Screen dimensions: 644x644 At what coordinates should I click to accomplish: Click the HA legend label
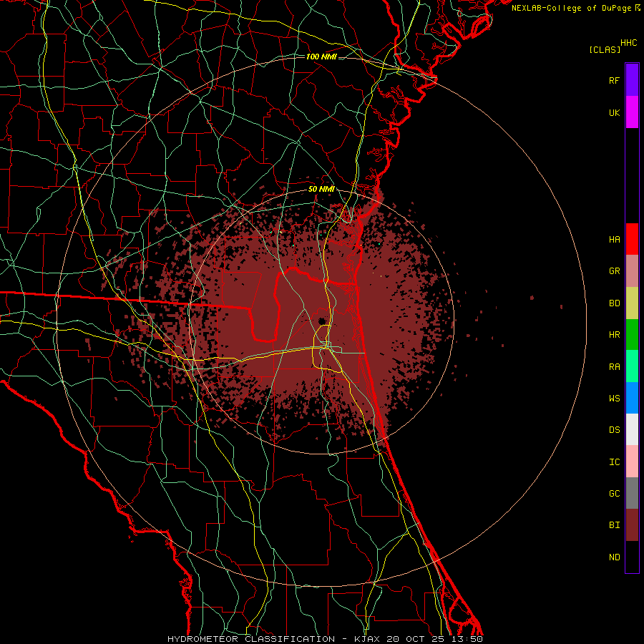pyautogui.click(x=614, y=239)
